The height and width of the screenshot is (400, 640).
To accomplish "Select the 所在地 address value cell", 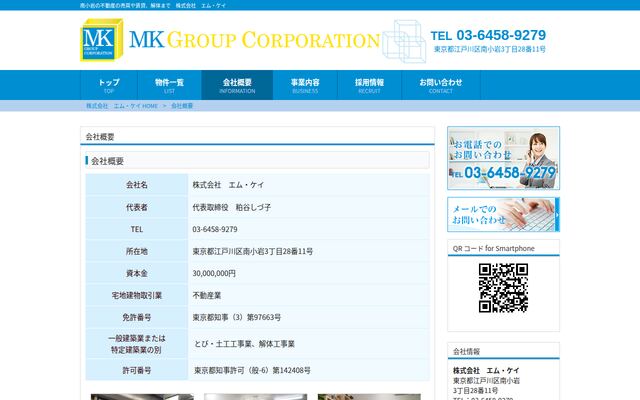I will (x=309, y=251).
